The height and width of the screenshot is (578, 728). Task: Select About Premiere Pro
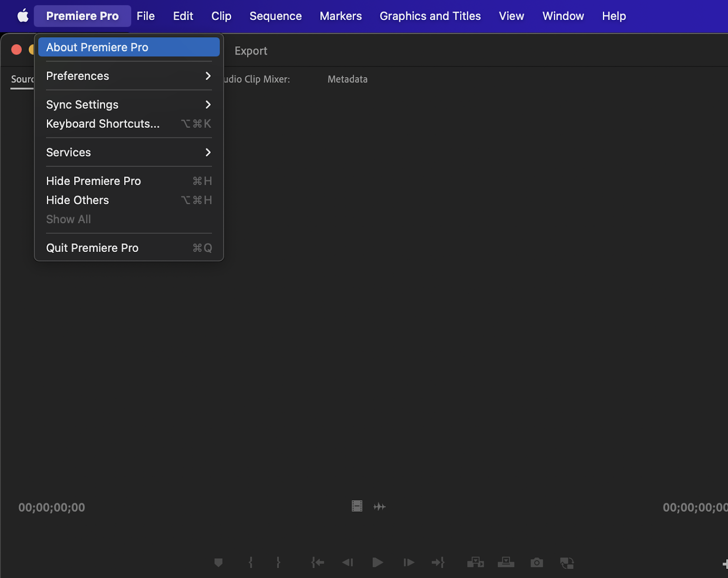pos(129,47)
